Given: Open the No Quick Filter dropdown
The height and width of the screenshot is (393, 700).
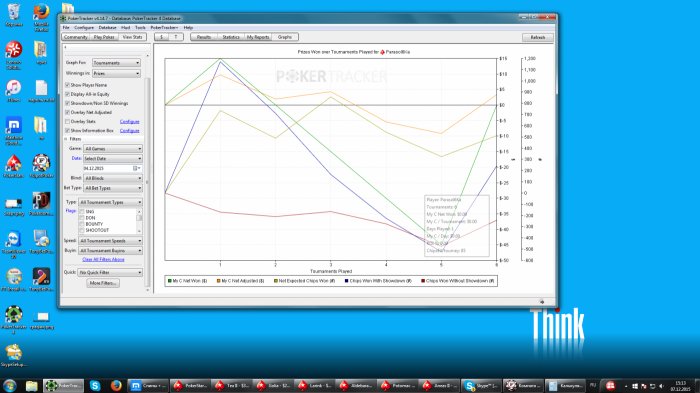Looking at the screenshot, I should (110, 272).
